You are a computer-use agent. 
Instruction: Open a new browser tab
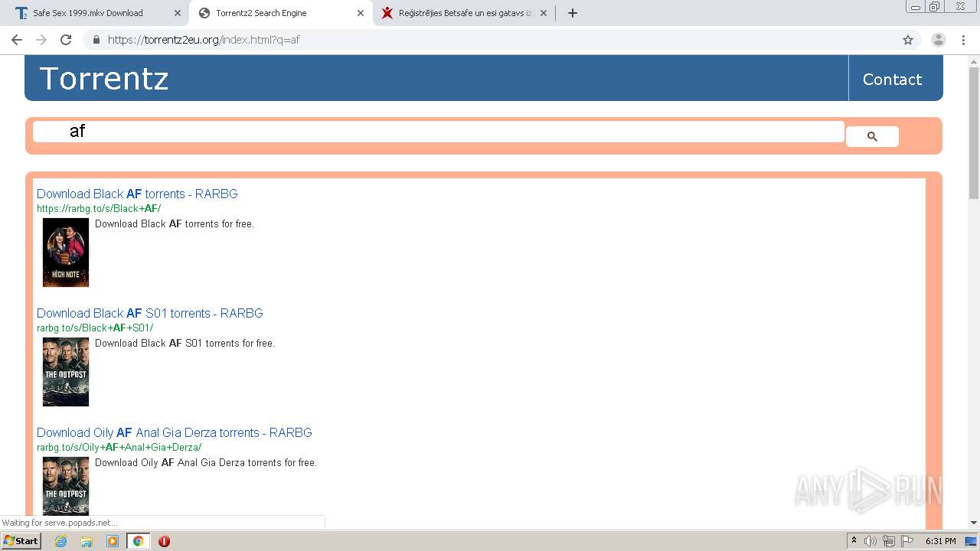[572, 13]
